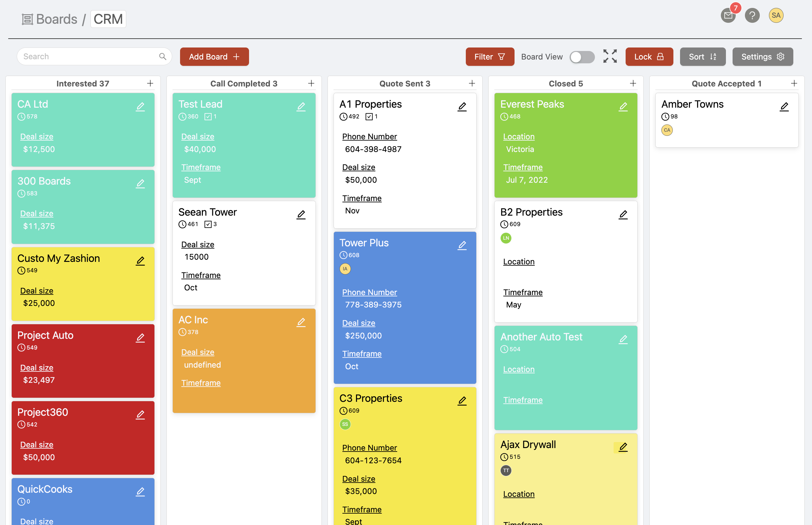Lock the board
812x525 pixels.
click(x=649, y=57)
